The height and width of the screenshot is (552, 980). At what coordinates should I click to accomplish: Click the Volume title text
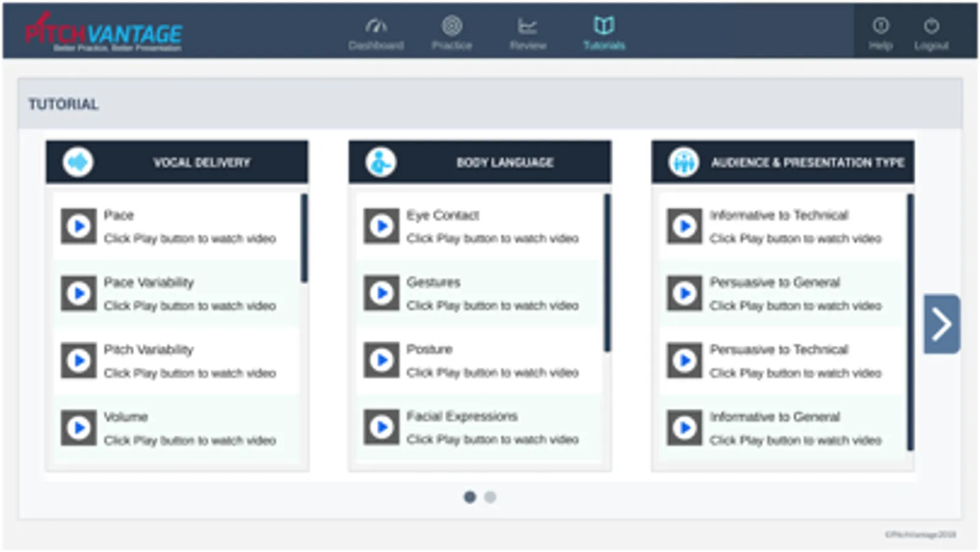126,417
